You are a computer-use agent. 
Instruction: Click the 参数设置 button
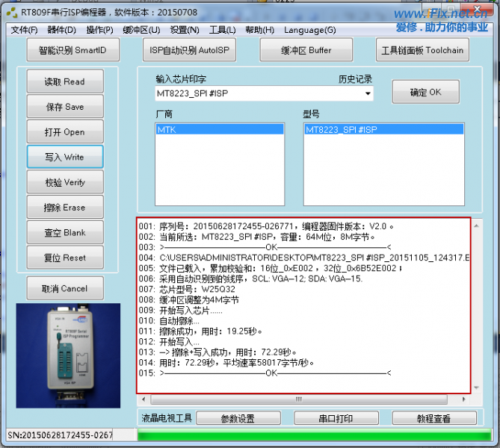click(238, 419)
